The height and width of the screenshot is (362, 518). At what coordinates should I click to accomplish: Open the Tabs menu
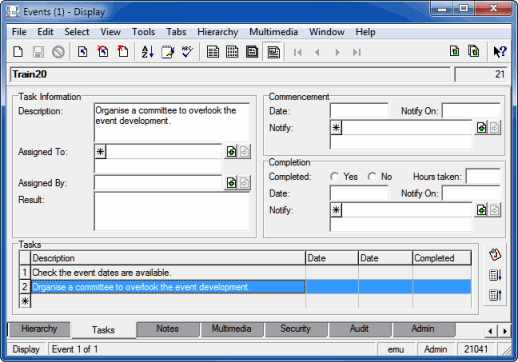[x=176, y=32]
